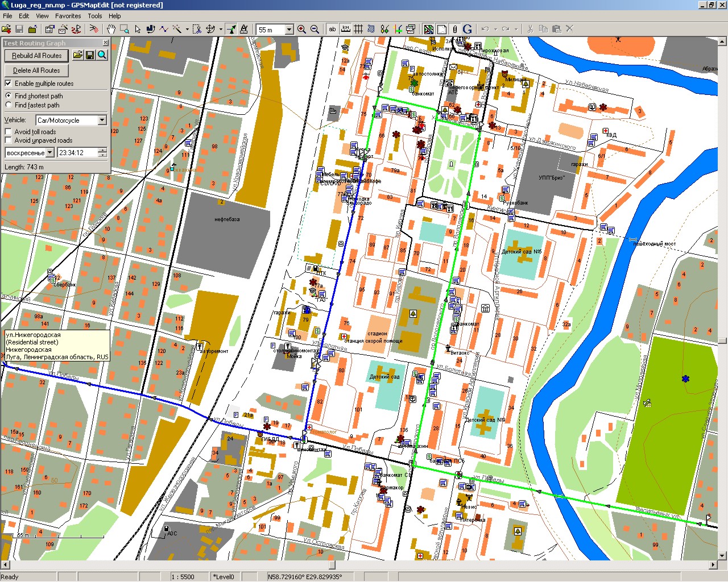This screenshot has height=582, width=728.
Task: Enable Avoid unpaved roads checkbox
Action: click(8, 140)
